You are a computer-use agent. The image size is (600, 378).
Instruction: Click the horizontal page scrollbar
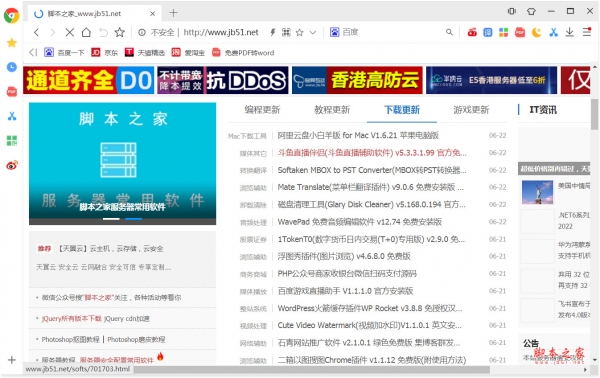pos(312,370)
